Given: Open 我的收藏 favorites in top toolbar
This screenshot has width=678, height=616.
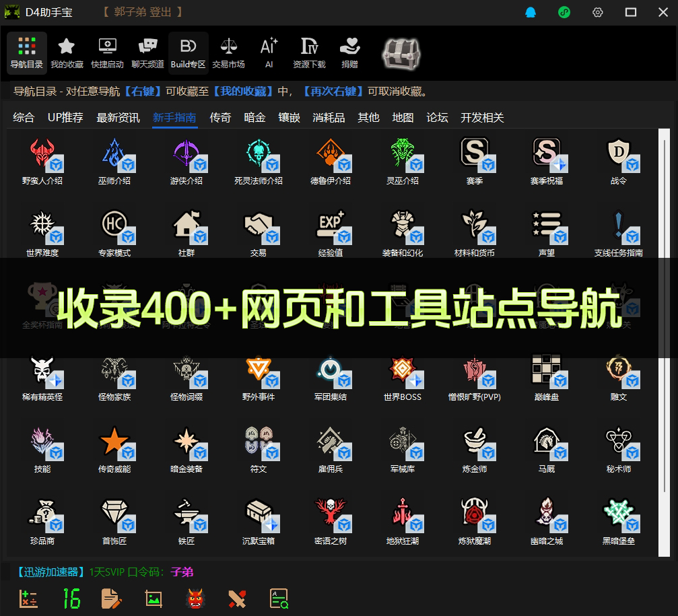Looking at the screenshot, I should (x=67, y=53).
